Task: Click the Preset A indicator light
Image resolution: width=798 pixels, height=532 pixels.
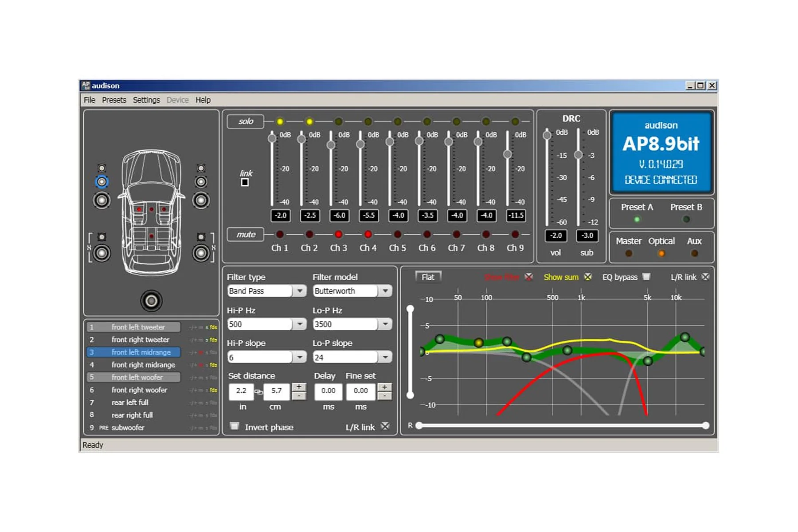Action: pos(637,219)
